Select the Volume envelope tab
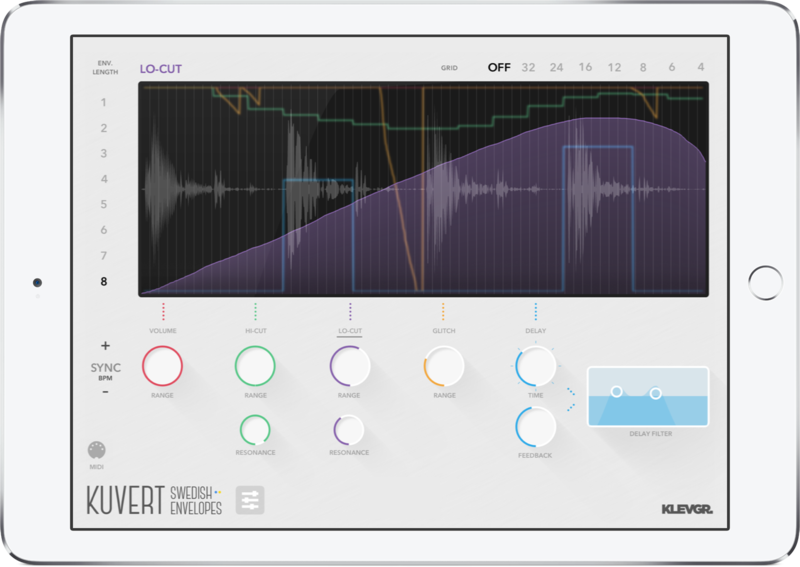The height and width of the screenshot is (567, 800). pyautogui.click(x=162, y=330)
